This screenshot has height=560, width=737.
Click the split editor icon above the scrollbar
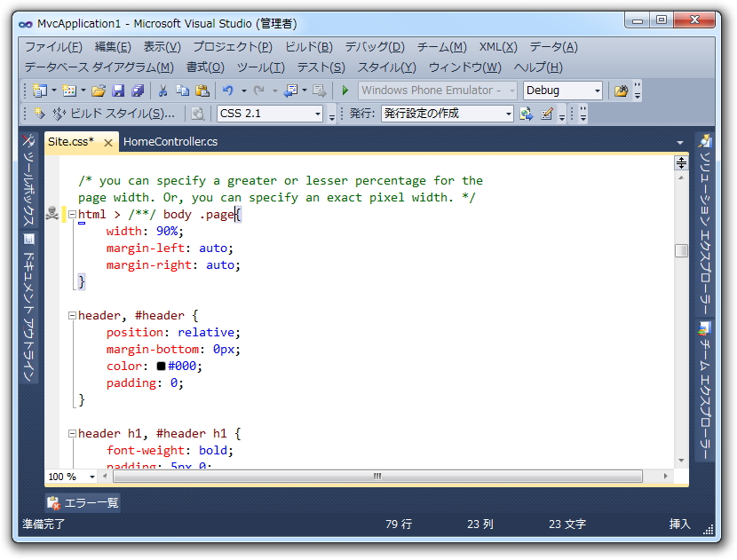click(x=681, y=163)
